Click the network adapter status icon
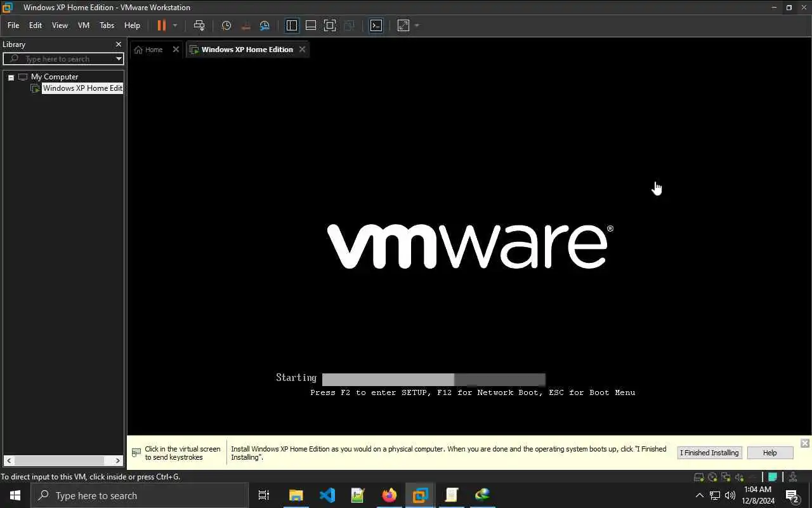812x508 pixels. click(x=726, y=477)
